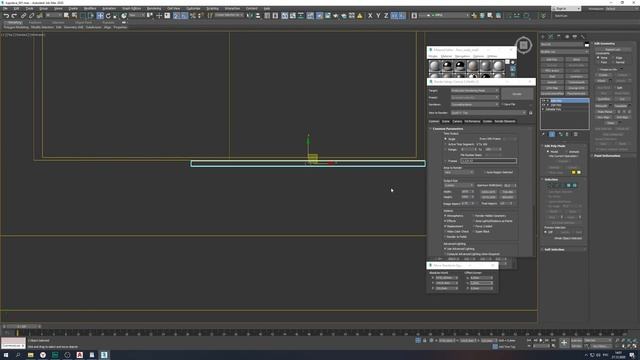640x360 pixels.
Task: Toggle the Displacement checkbox
Action: point(445,226)
